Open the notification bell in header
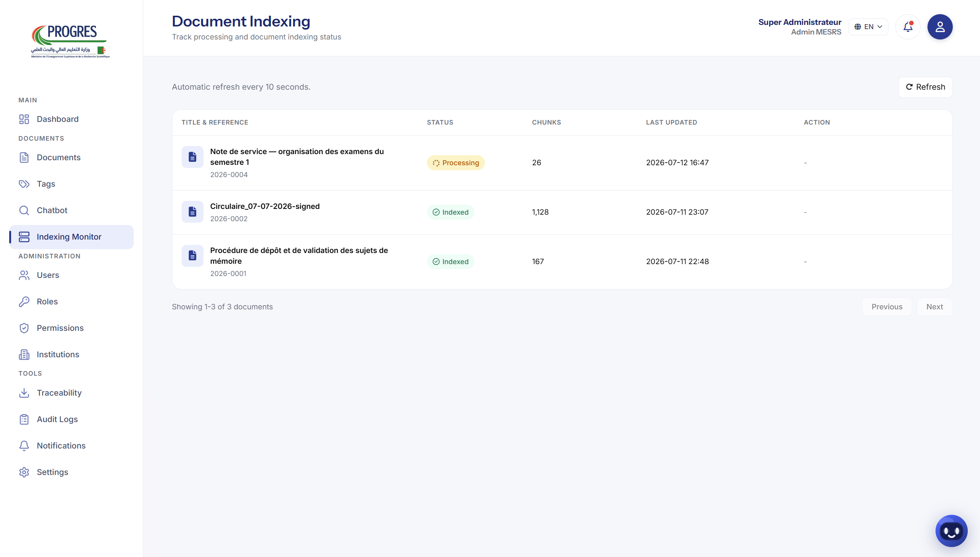980x557 pixels. coord(908,27)
